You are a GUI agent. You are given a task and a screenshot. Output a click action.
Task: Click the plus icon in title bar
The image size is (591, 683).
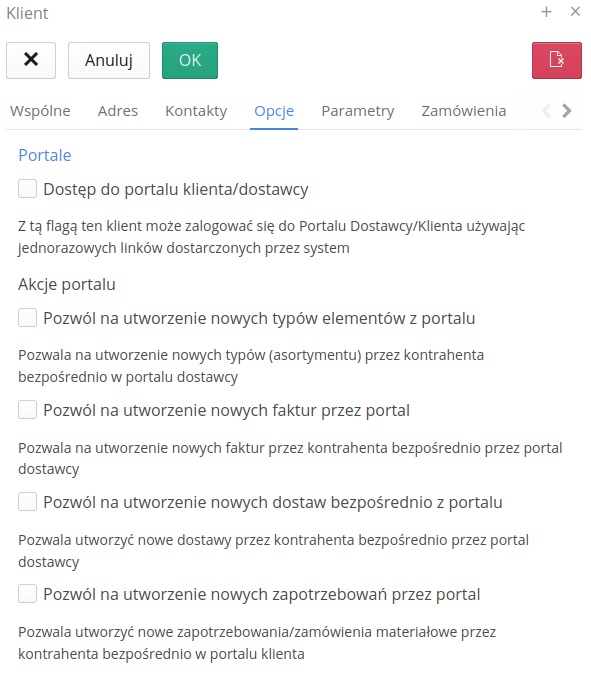click(546, 12)
